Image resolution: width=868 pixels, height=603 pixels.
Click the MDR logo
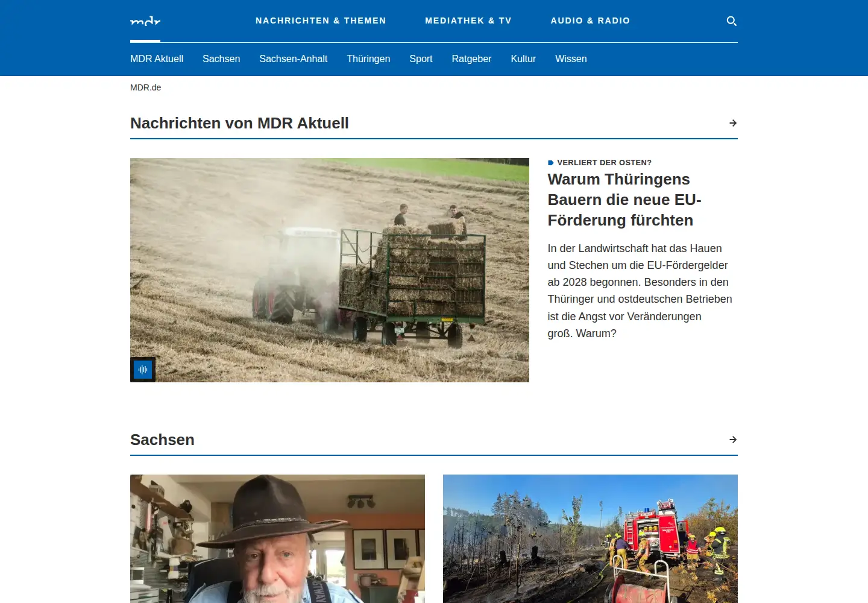pyautogui.click(x=145, y=21)
